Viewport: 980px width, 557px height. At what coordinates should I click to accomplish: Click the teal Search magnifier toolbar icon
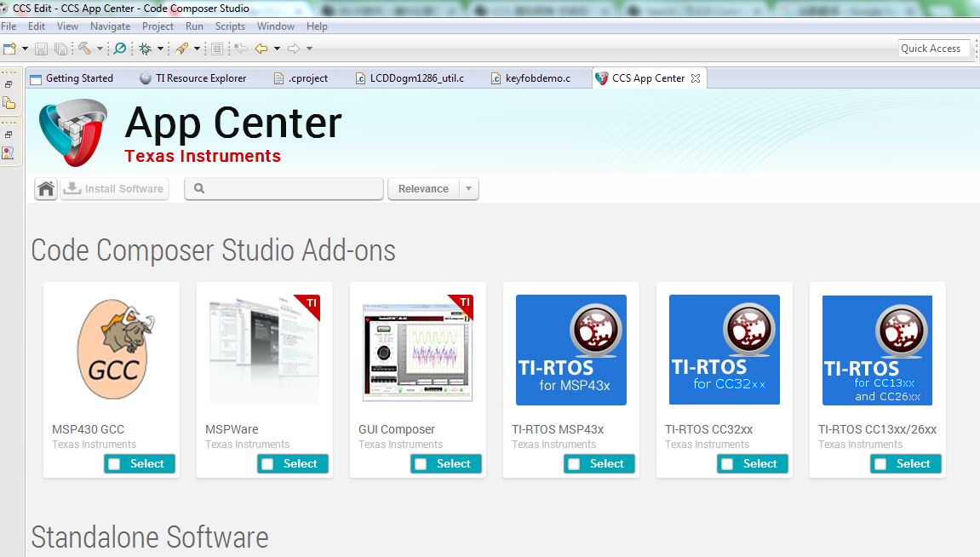(x=119, y=49)
